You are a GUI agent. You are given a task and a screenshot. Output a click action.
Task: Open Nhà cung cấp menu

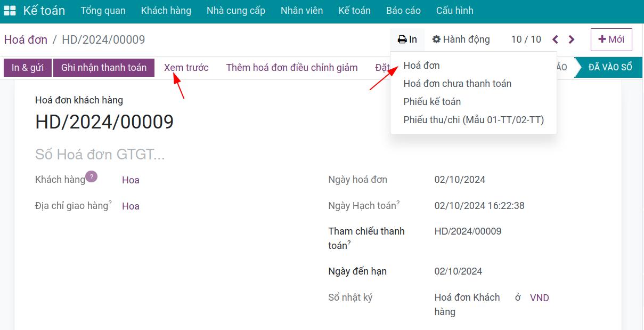[x=236, y=11]
